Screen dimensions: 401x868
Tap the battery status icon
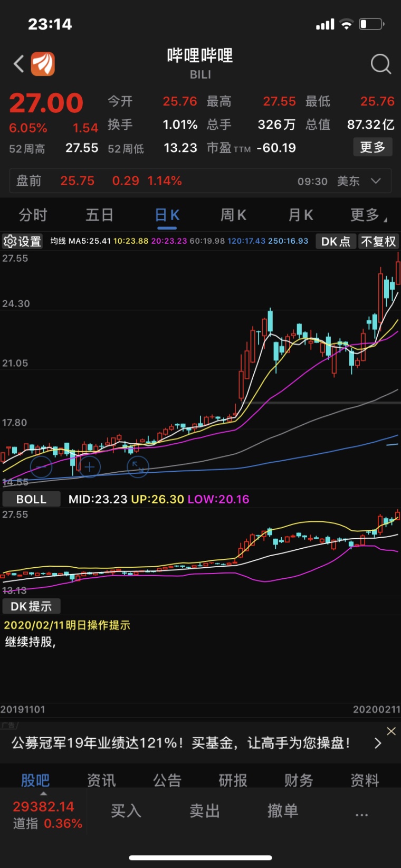coord(371,24)
